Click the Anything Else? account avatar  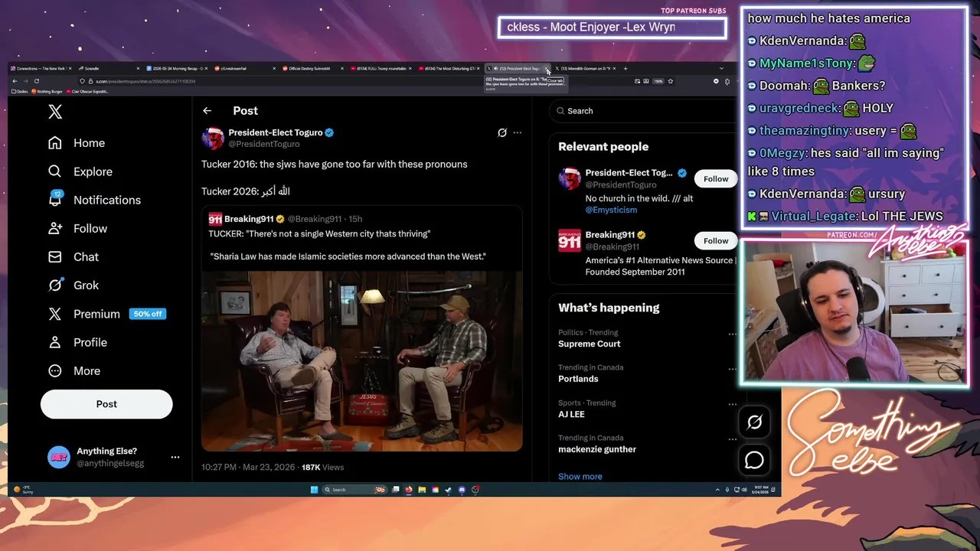[x=58, y=457]
